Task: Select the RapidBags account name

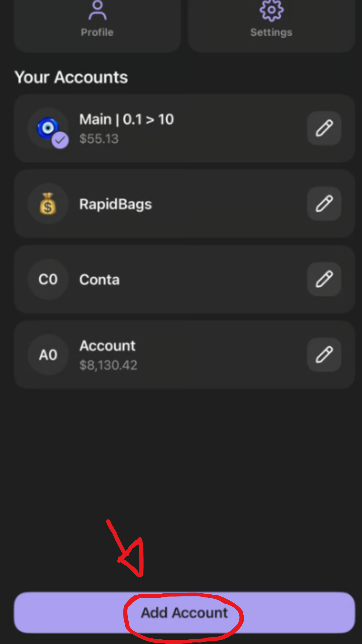Action: coord(115,204)
